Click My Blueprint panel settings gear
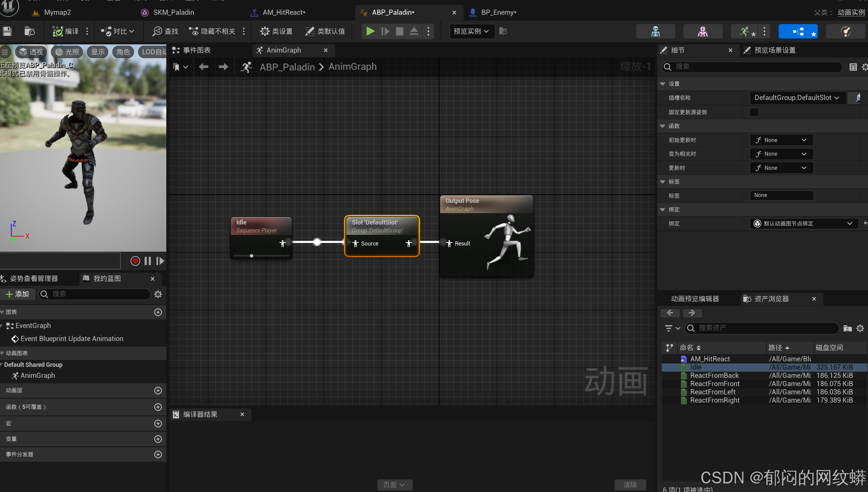868x492 pixels. (x=158, y=294)
